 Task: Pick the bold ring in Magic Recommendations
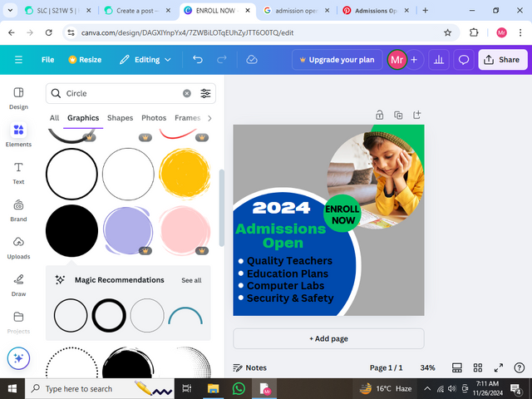pyautogui.click(x=109, y=316)
